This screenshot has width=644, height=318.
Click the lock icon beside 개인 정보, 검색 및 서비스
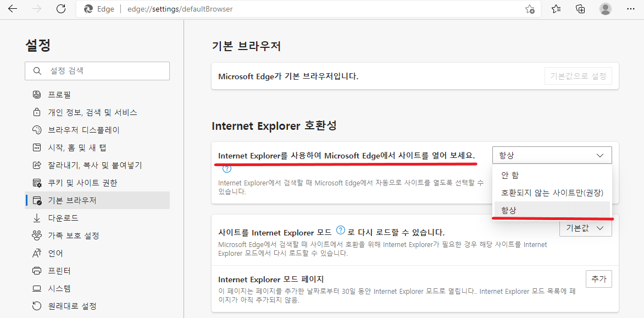point(37,112)
